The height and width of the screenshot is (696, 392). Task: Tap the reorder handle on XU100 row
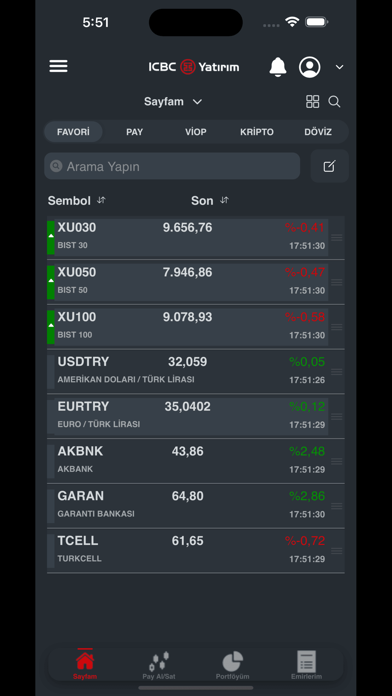pyautogui.click(x=337, y=327)
